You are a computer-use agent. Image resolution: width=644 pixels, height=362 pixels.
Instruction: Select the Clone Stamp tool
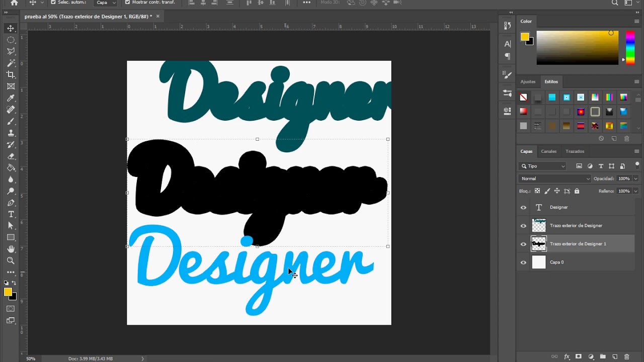11,133
